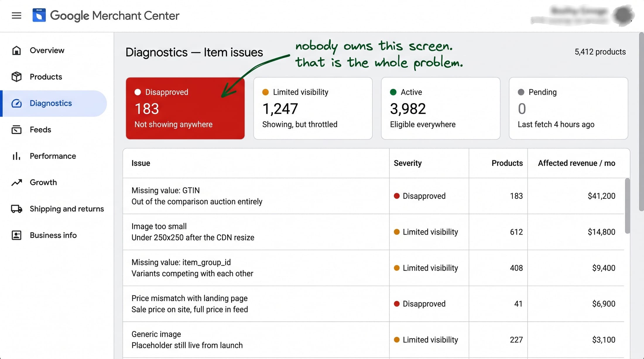Image resolution: width=644 pixels, height=359 pixels.
Task: Click the issues table vertical scrollbar
Action: pos(627,206)
